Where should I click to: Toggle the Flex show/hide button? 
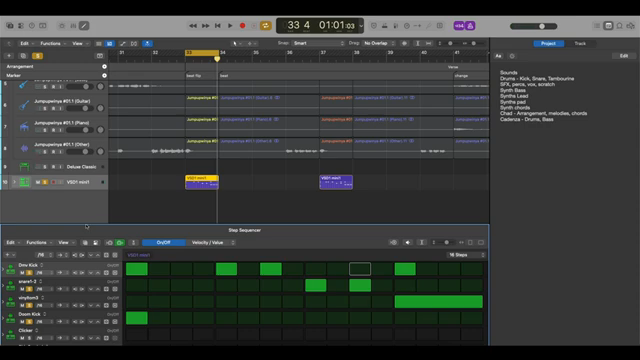(134, 43)
